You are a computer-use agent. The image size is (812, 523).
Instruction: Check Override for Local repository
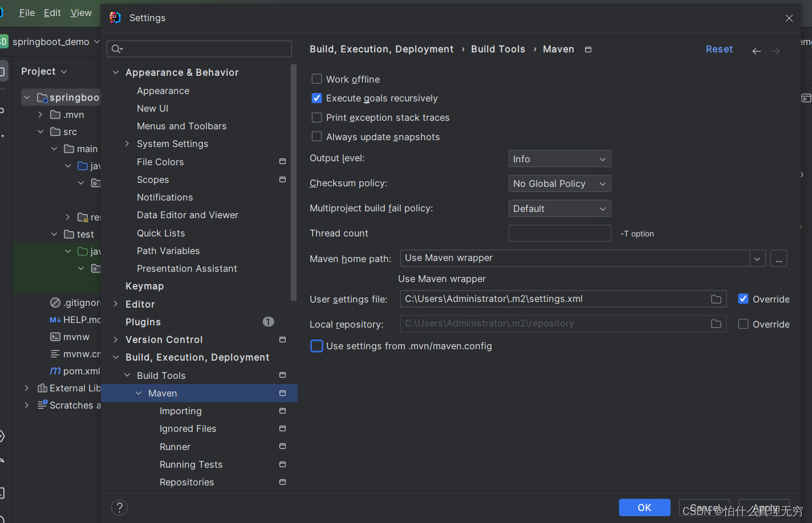coord(743,324)
